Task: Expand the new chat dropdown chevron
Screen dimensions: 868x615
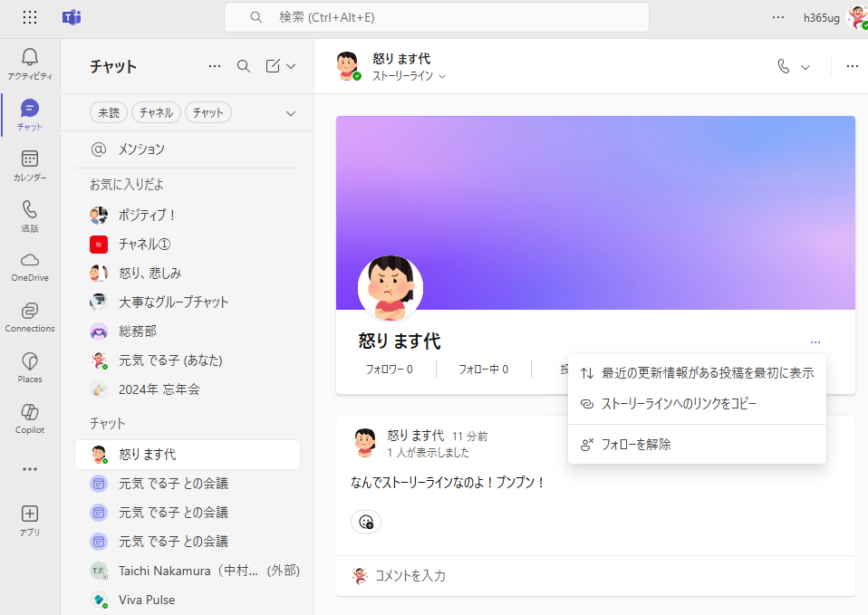Action: [x=291, y=66]
